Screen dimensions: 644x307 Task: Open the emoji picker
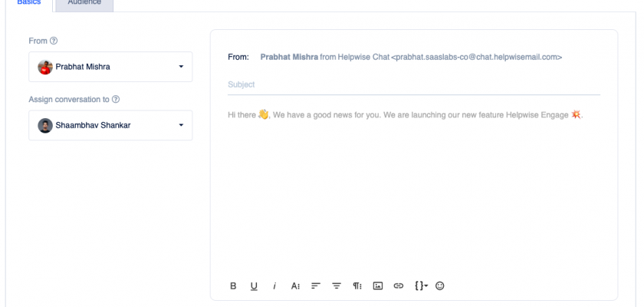(x=439, y=286)
